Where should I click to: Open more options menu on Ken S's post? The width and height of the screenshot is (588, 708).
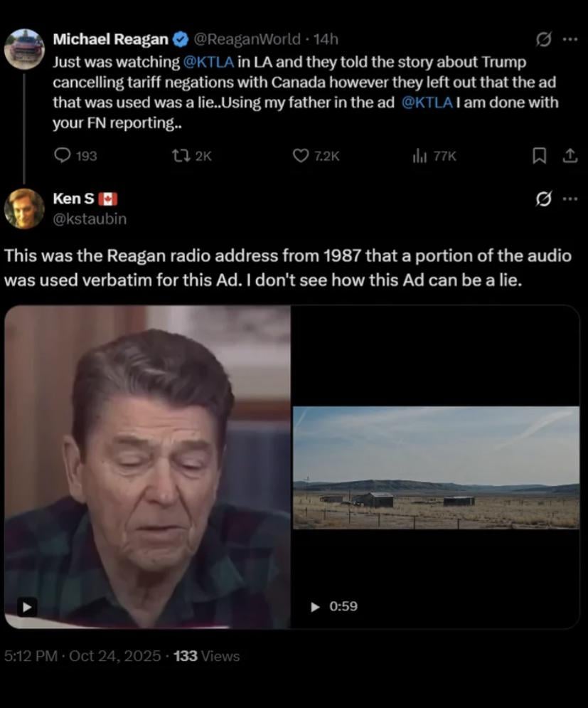(570, 199)
